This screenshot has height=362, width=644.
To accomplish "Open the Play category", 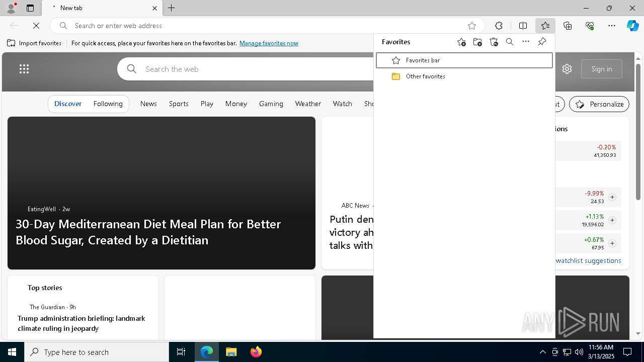I will pyautogui.click(x=207, y=104).
